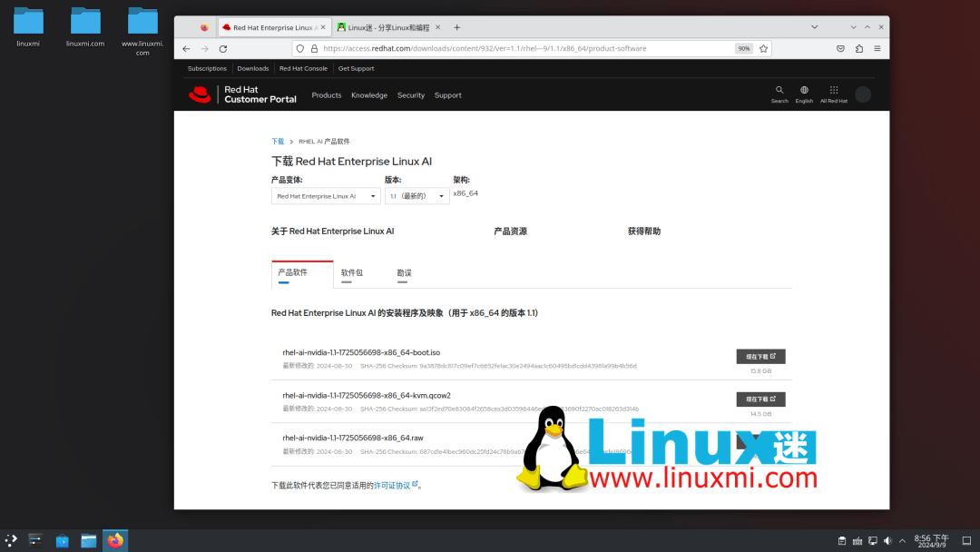Expand hidden icons in system tray
This screenshot has height=552, width=980.
coord(902,539)
